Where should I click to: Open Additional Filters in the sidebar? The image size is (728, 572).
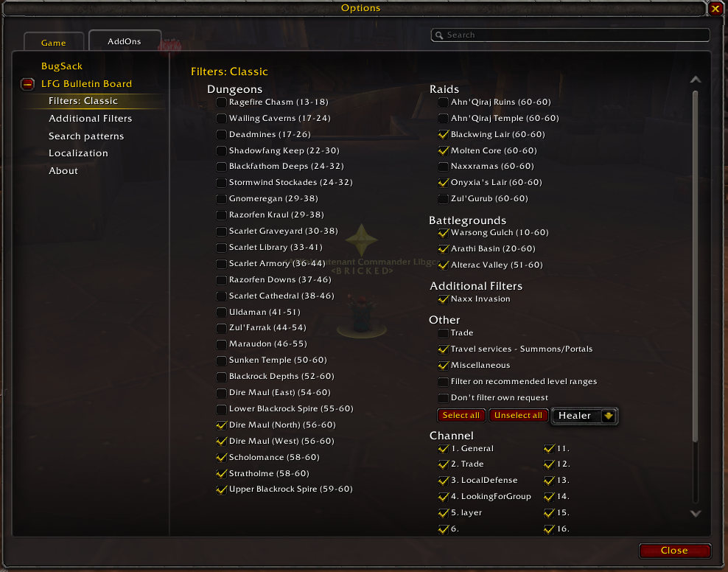point(90,119)
